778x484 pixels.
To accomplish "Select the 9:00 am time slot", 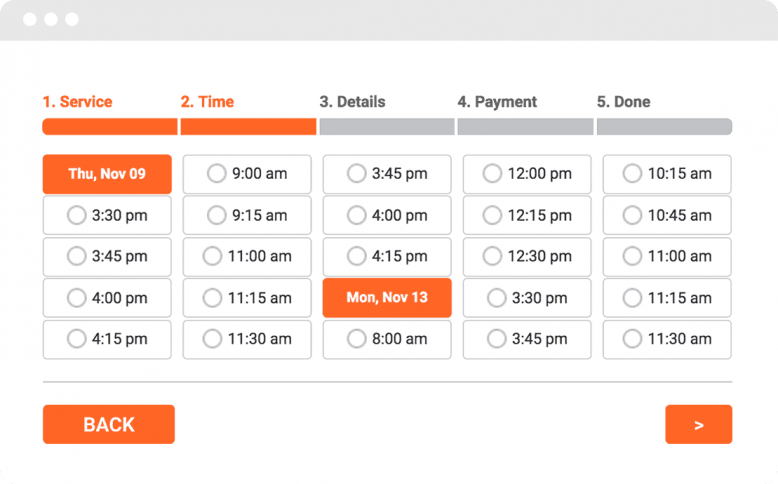I will point(247,174).
